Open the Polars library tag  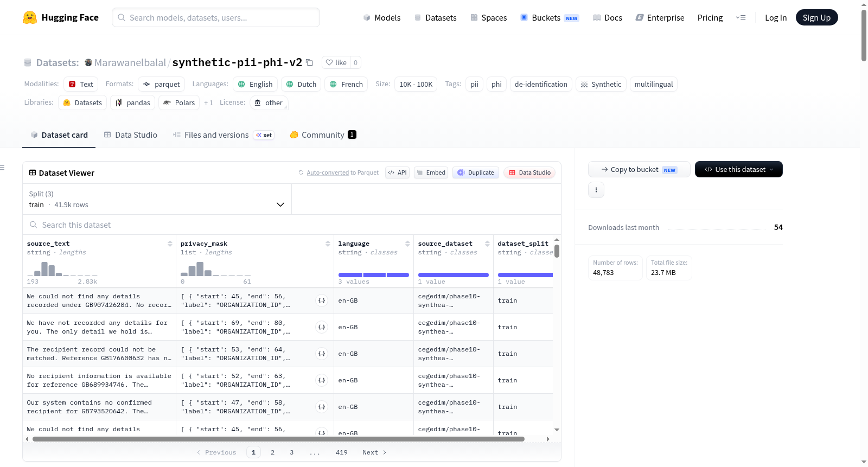click(x=179, y=103)
